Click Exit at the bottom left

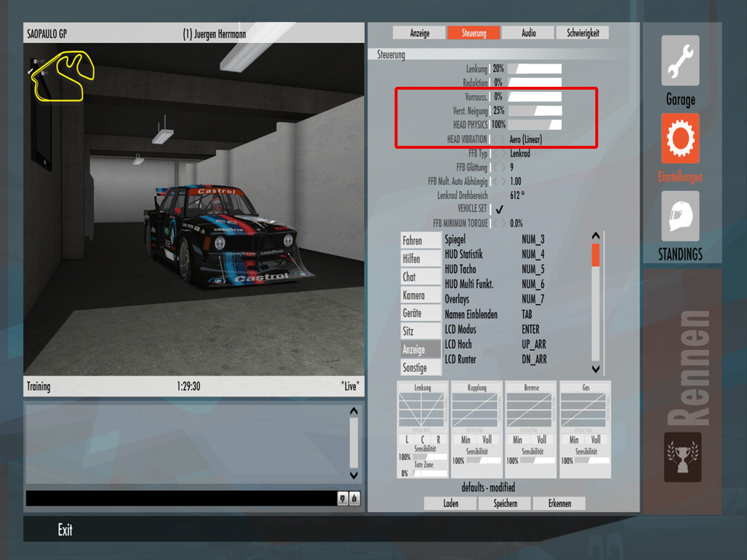coord(65,530)
